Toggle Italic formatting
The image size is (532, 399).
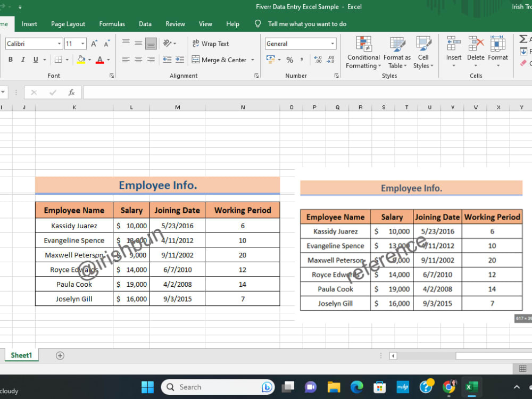point(23,60)
